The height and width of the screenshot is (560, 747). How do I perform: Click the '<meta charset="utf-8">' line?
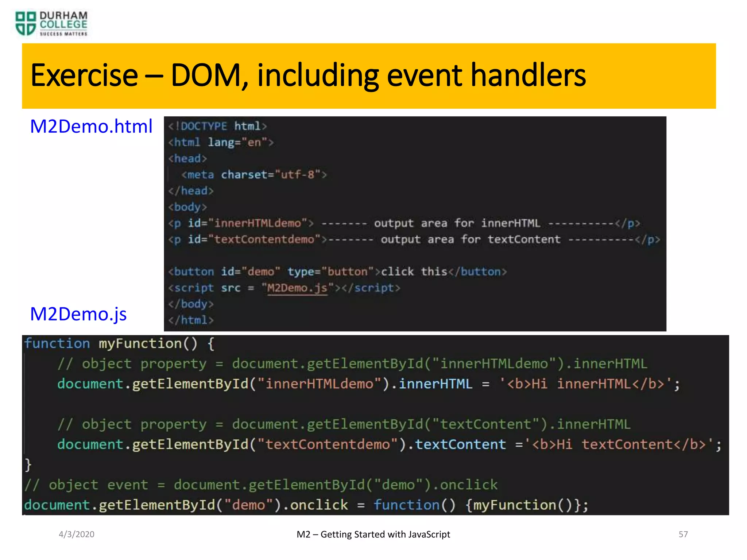point(254,175)
